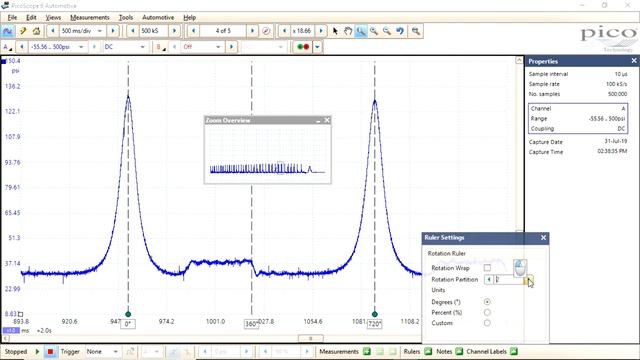Click the zoom-in tool
This screenshot has height=360, width=640.
[x=373, y=31]
